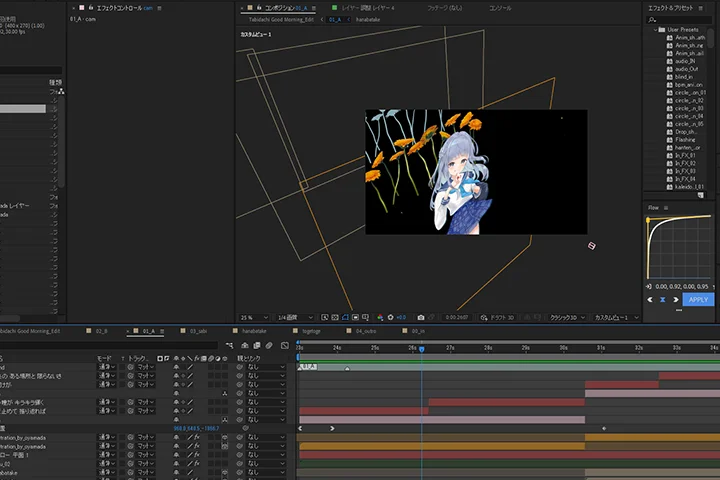Click the Draft 3D (ドラフト 3D) button
The height and width of the screenshot is (480, 720).
497,317
